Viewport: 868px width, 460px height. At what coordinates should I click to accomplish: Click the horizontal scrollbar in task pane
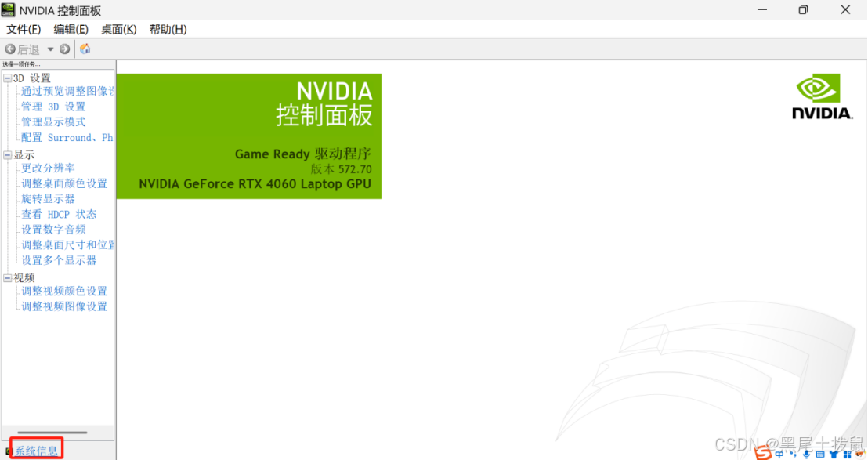pos(52,433)
